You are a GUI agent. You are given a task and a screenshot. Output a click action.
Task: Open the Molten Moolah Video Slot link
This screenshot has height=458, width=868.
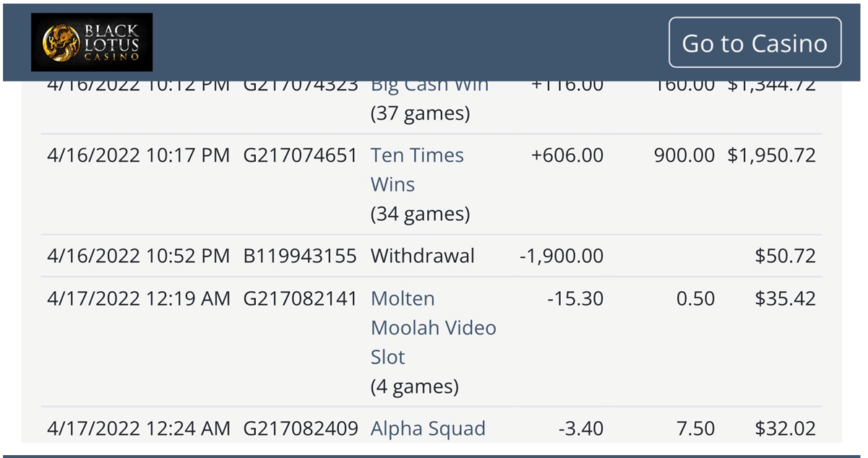tap(433, 328)
